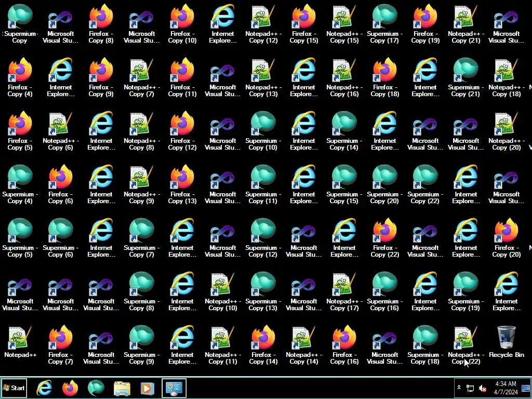Select Notepad++ - Copy (8) shortcut
Image resolution: width=532 pixels, height=399 pixels.
tap(141, 130)
